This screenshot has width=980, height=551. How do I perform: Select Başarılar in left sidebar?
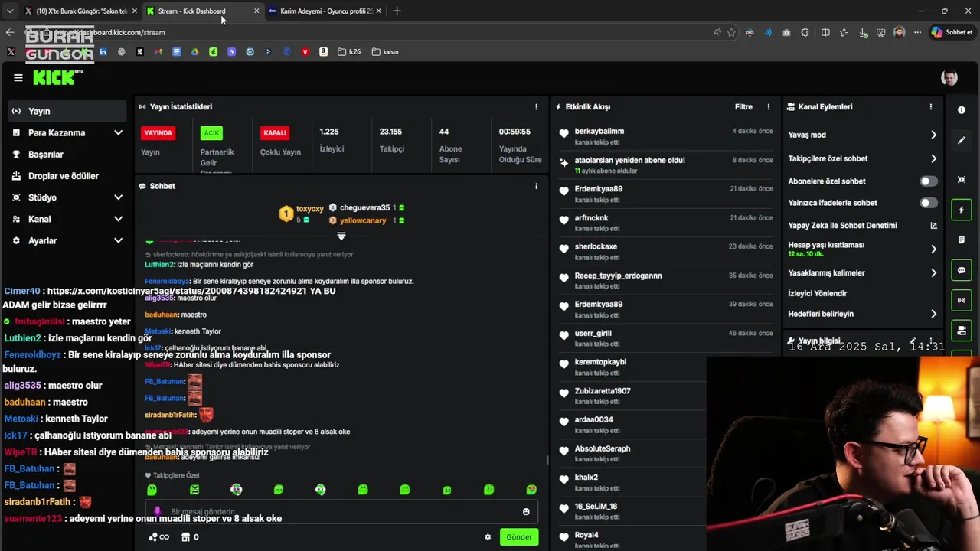click(x=68, y=155)
